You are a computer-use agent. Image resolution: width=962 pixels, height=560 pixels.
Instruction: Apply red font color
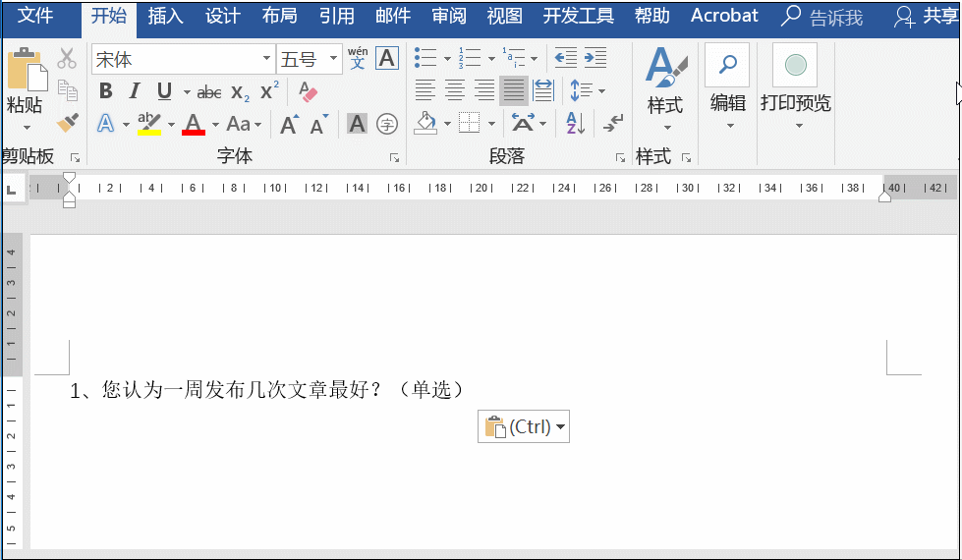coord(194,124)
